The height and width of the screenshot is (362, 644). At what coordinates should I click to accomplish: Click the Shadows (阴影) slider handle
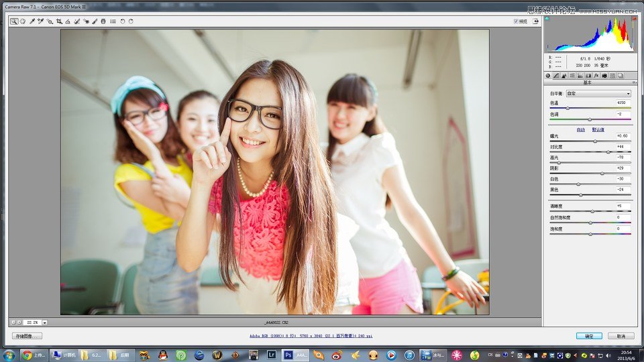[602, 174]
